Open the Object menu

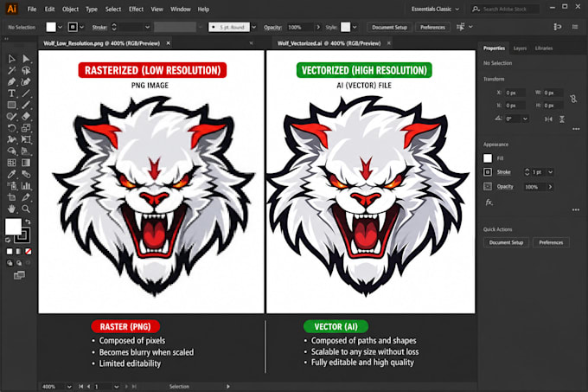pos(70,9)
